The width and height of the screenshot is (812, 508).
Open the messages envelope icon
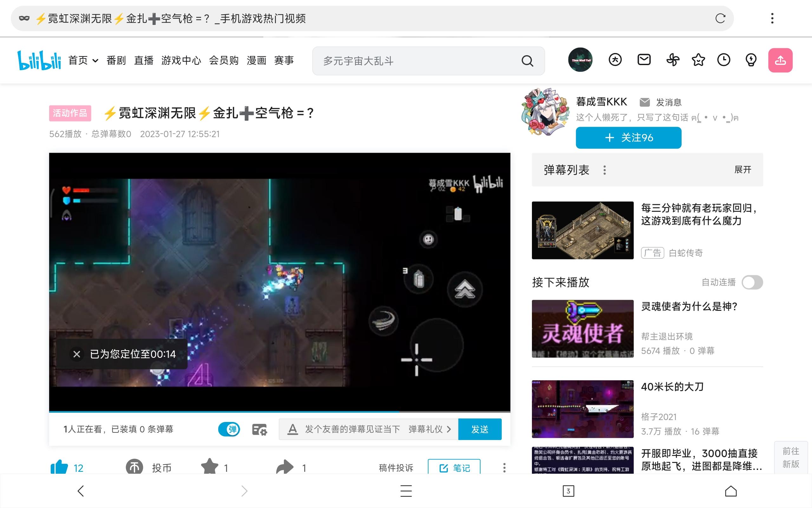tap(644, 60)
